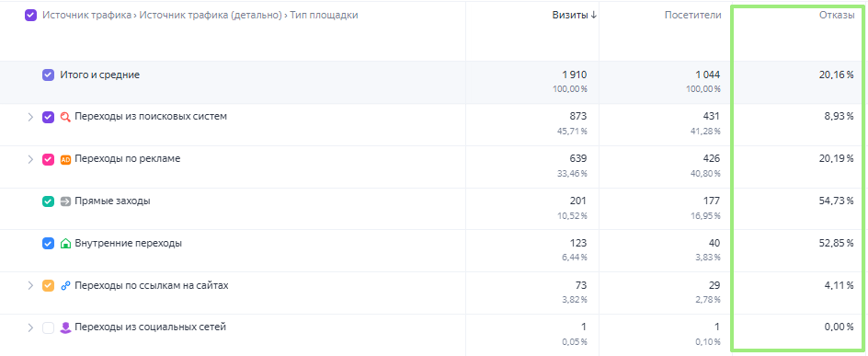Uncheck the Внутренние переходы checkbox
The width and height of the screenshot is (868, 356).
48,244
